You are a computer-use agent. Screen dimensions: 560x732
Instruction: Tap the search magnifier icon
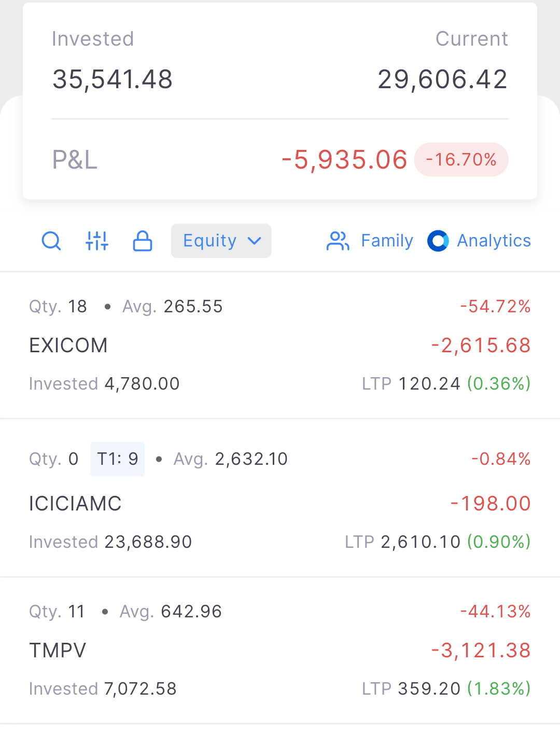pyautogui.click(x=51, y=241)
